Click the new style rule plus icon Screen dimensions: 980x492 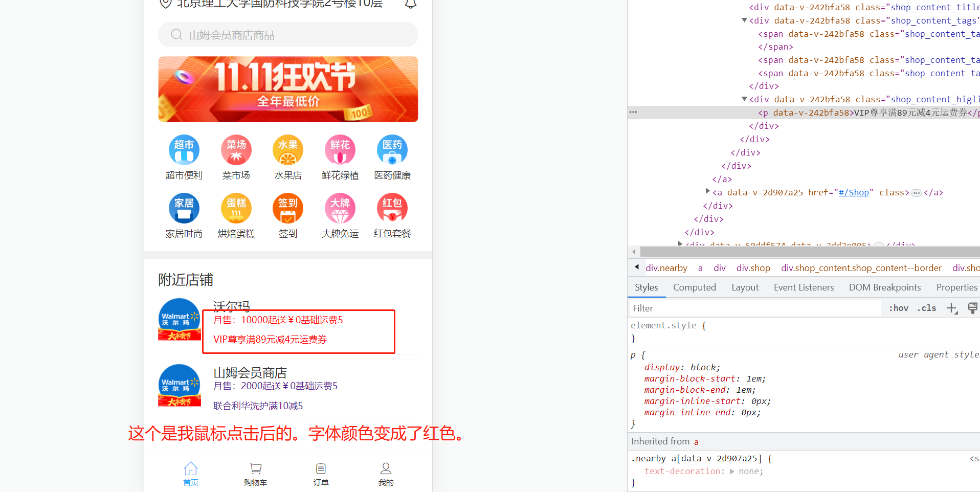click(x=952, y=308)
